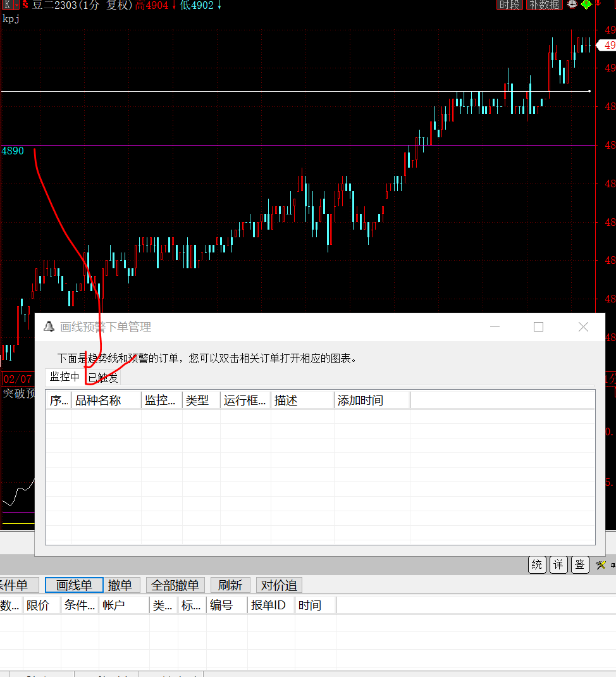Open the small dropdown arrow beside K

17,5
